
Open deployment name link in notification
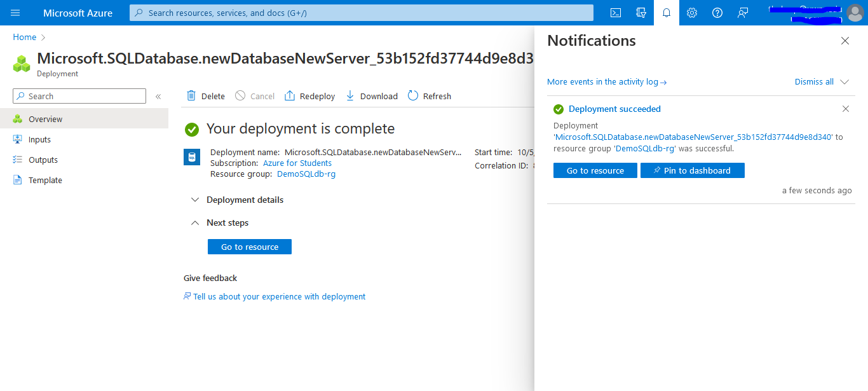coord(694,137)
